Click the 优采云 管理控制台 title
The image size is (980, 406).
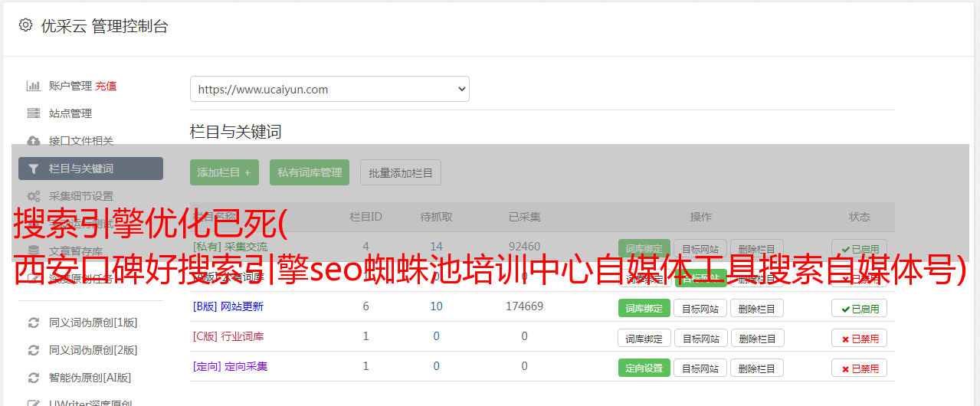(104, 26)
